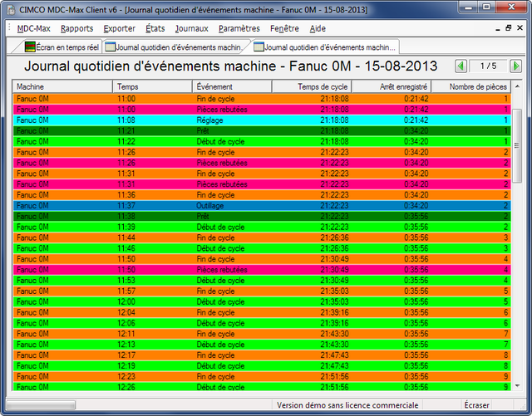
Task: Click the 1 / 5 page indicator field
Action: tap(488, 66)
